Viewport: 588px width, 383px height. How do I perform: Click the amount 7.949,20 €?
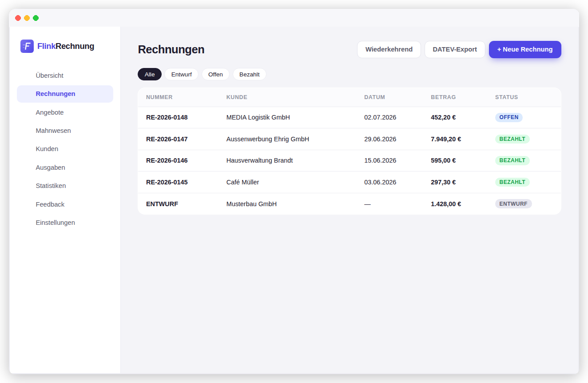click(446, 139)
